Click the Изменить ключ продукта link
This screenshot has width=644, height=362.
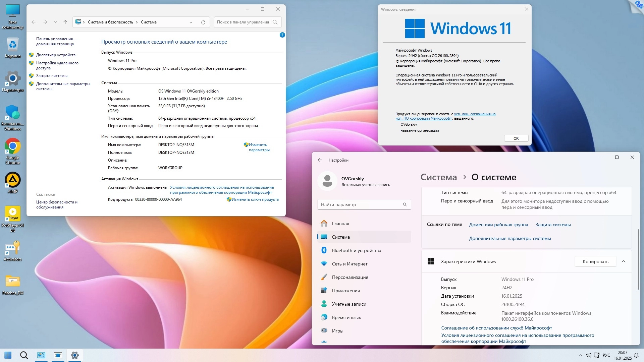tap(255, 199)
